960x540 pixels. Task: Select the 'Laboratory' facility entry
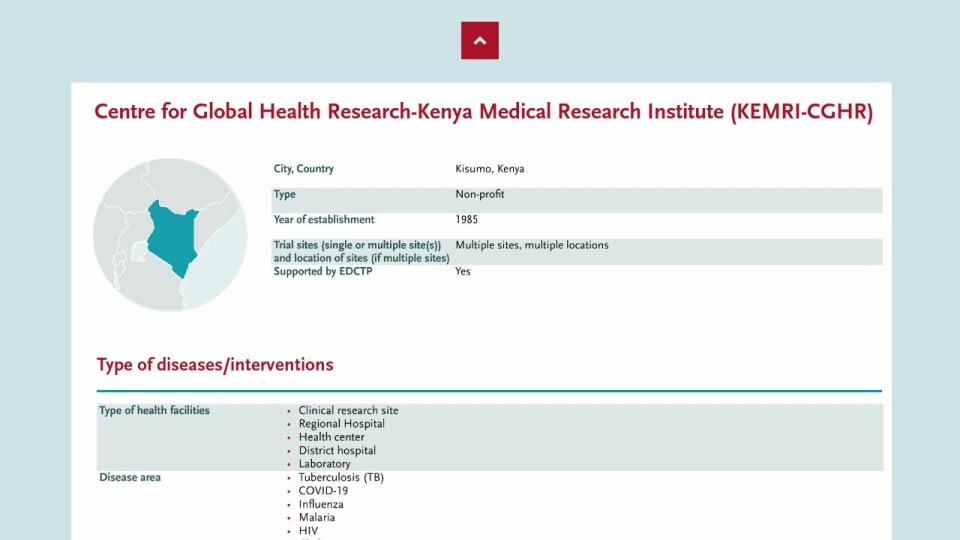[x=324, y=464]
